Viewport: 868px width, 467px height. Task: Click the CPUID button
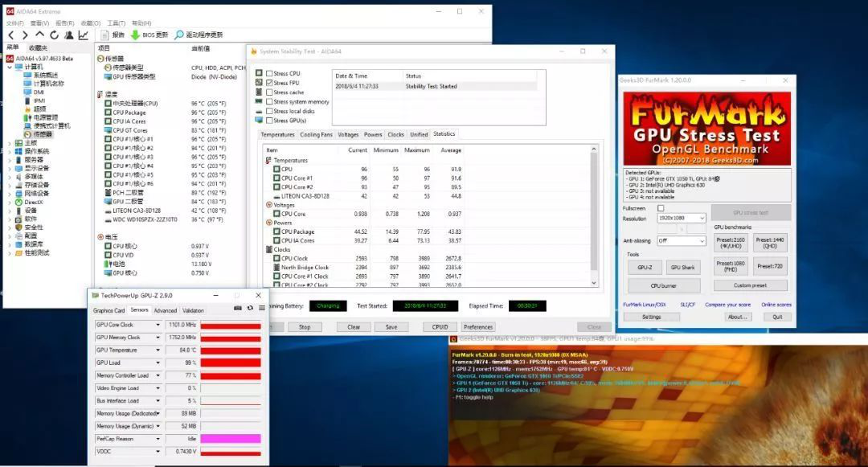tap(440, 327)
